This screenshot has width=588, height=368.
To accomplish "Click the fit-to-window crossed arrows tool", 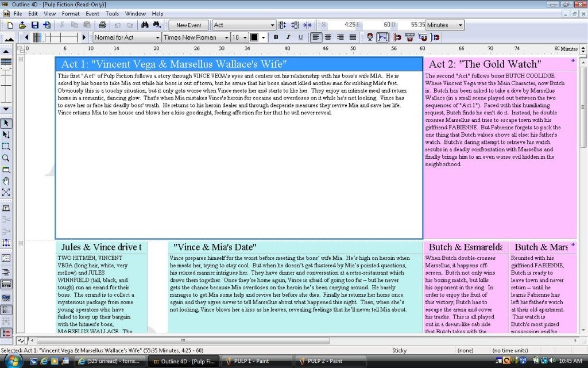I will pyautogui.click(x=6, y=193).
